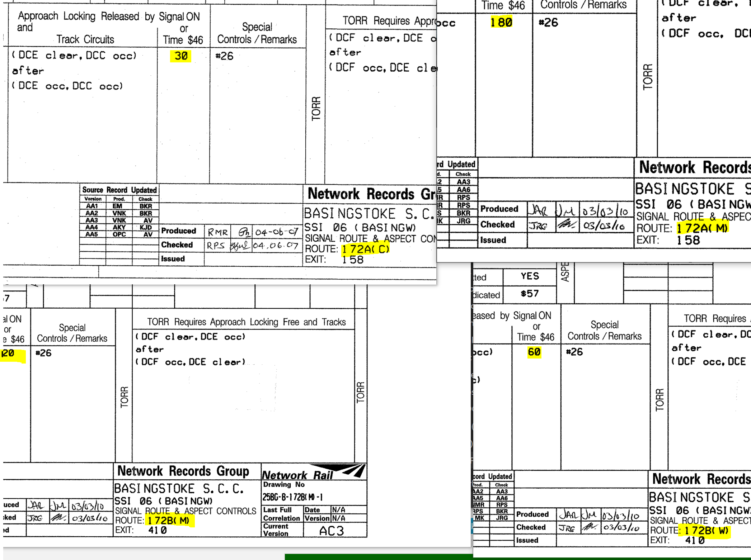This screenshot has height=560, width=751.
Task: Select highlighted route label 172B(M)
Action: [169, 520]
